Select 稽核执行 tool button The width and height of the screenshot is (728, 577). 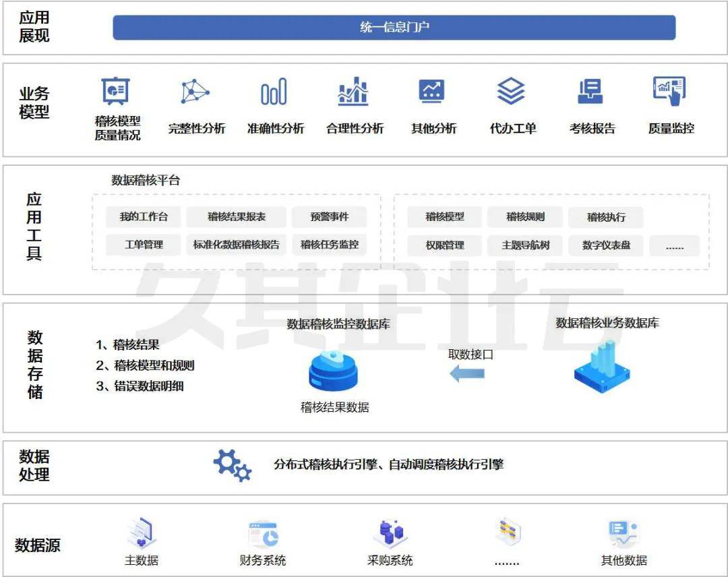tap(606, 217)
